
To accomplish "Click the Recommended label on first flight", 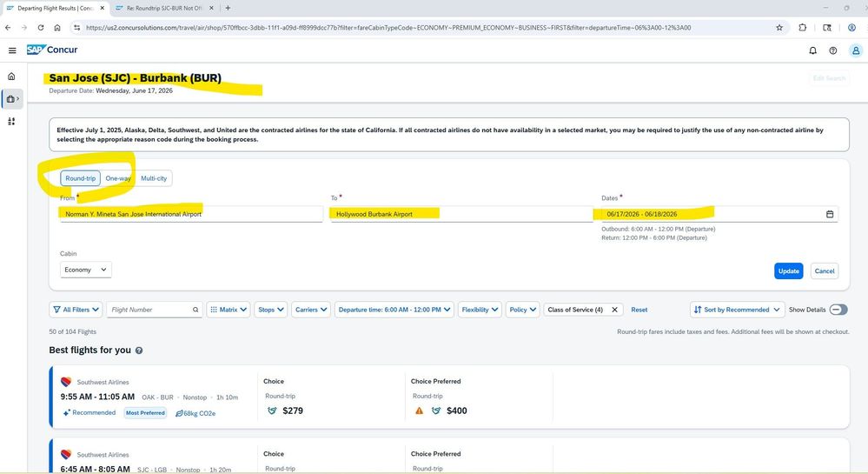I will point(89,413).
